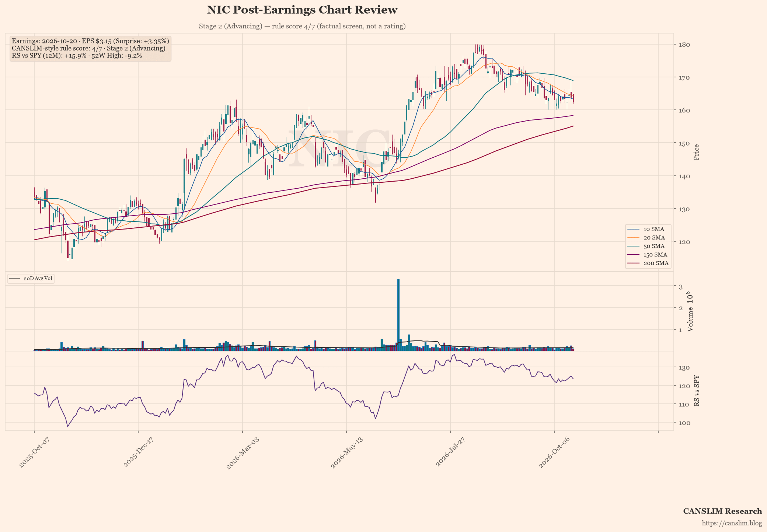Click the 150 price tick label
The image size is (767, 532).
coord(684,143)
